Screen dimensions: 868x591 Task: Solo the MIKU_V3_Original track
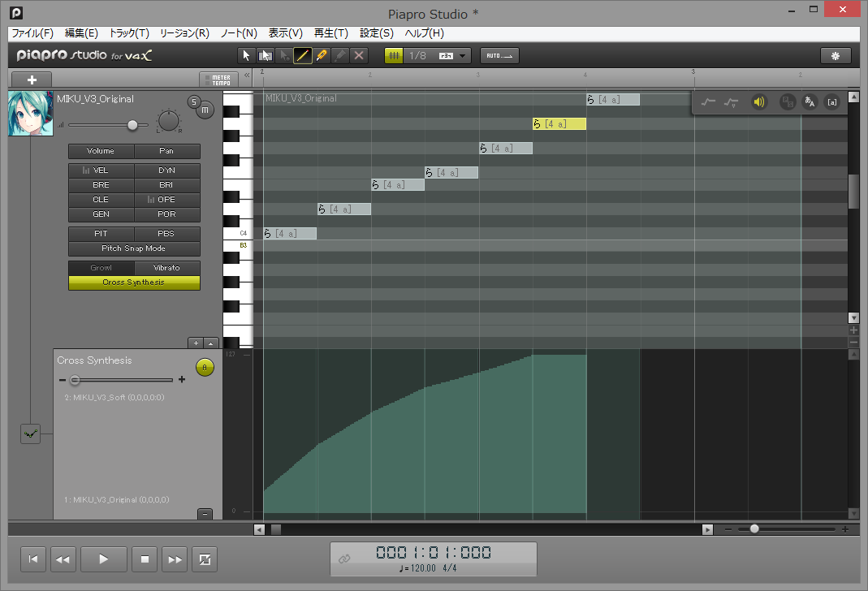[x=194, y=101]
